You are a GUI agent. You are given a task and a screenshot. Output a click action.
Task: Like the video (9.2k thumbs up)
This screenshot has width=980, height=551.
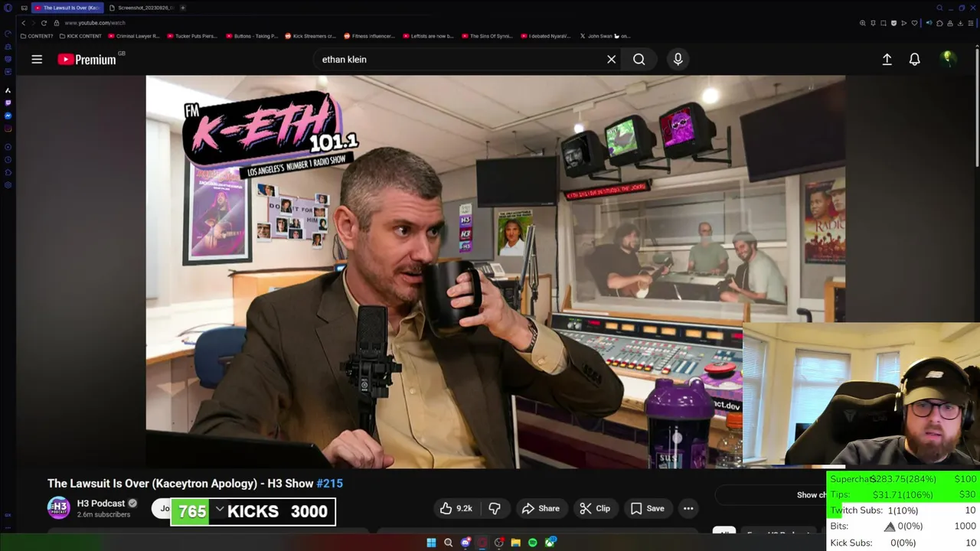point(456,508)
